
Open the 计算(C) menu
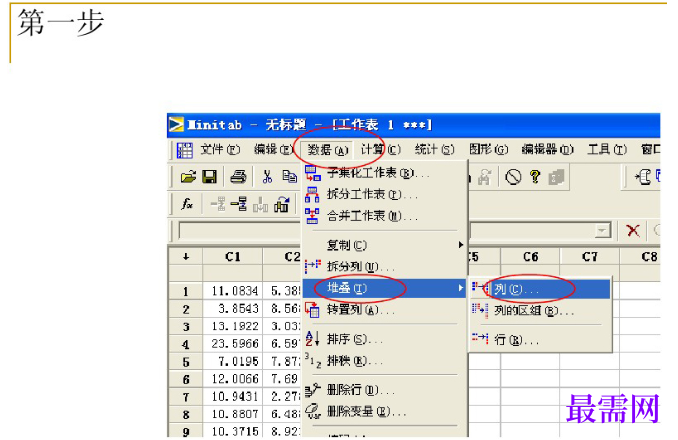pyautogui.click(x=381, y=150)
